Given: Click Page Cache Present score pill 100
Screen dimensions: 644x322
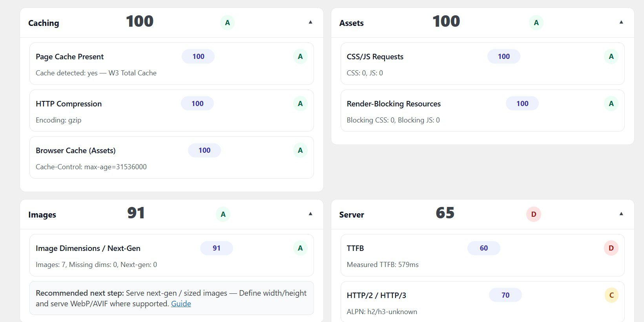Looking at the screenshot, I should pos(198,57).
